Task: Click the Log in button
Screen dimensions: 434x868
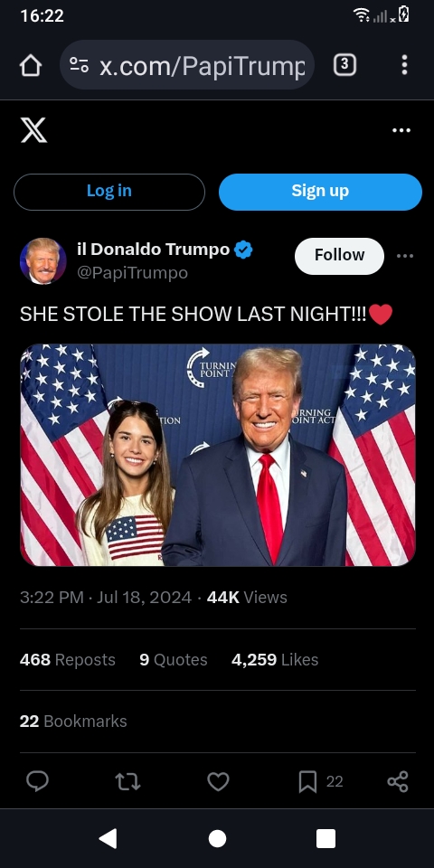Action: pos(109,192)
